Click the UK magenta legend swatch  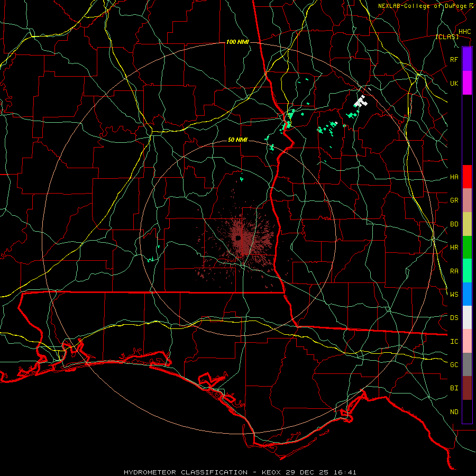(x=467, y=83)
